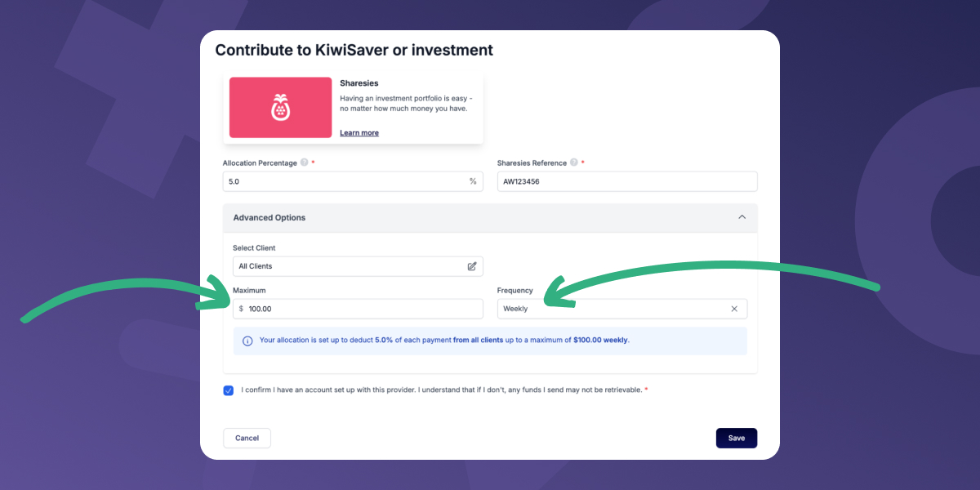Click the Sharesies strawberry logo icon

click(x=280, y=107)
